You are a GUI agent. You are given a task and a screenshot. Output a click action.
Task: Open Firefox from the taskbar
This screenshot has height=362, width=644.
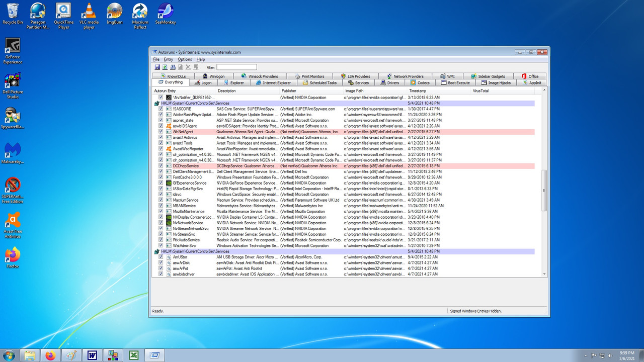point(50,355)
